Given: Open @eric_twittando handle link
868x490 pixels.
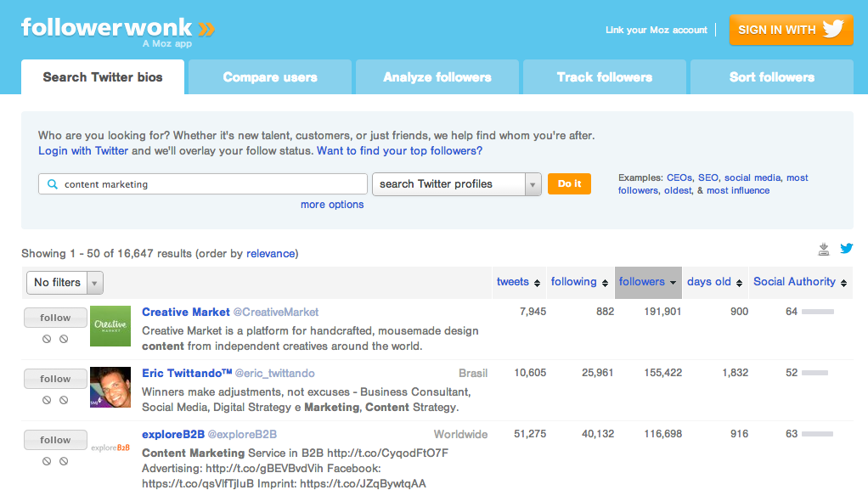Looking at the screenshot, I should click(x=274, y=374).
